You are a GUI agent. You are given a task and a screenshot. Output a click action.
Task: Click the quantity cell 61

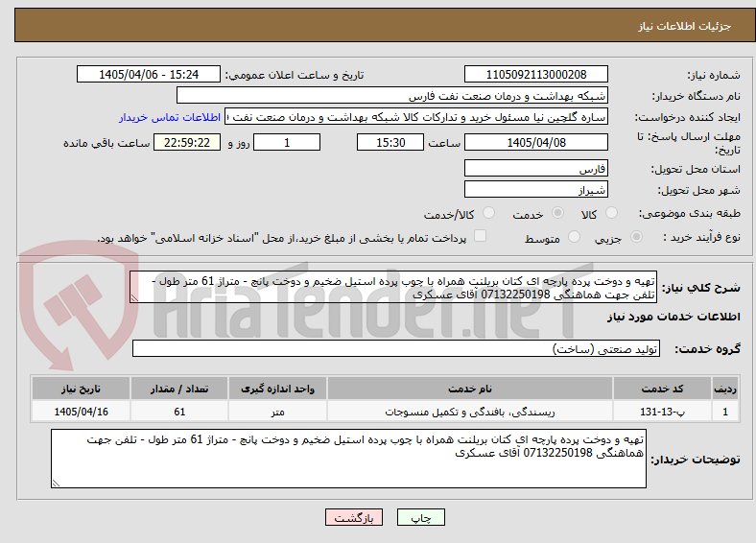(x=179, y=412)
